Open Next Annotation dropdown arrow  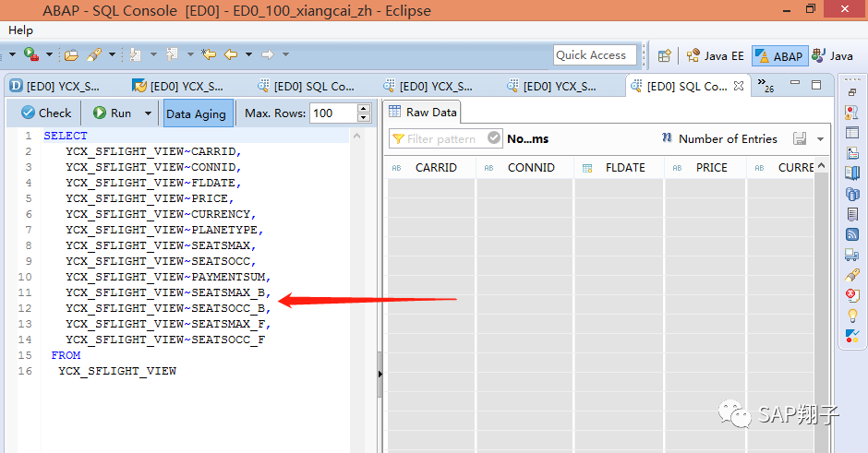pyautogui.click(x=153, y=54)
